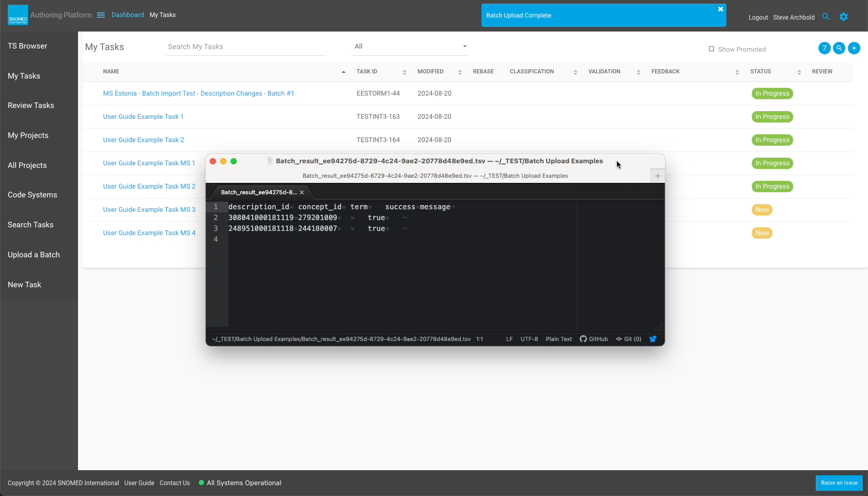Open settings gear icon
Viewport: 868px width, 496px height.
[x=844, y=17]
